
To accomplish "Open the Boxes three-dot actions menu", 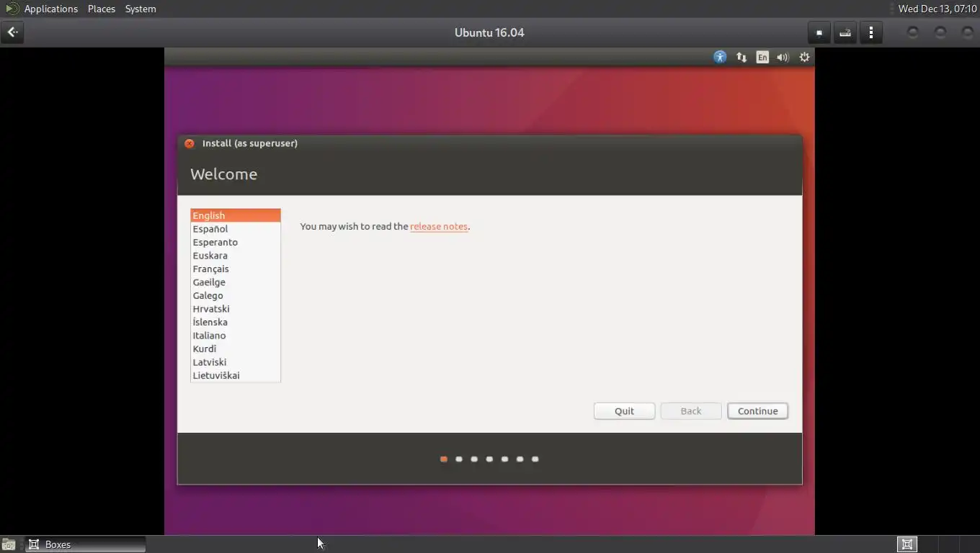I will [871, 32].
